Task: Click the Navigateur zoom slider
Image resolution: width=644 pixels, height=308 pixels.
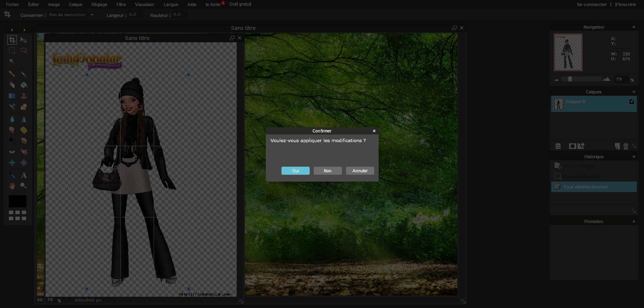Action: 570,79
